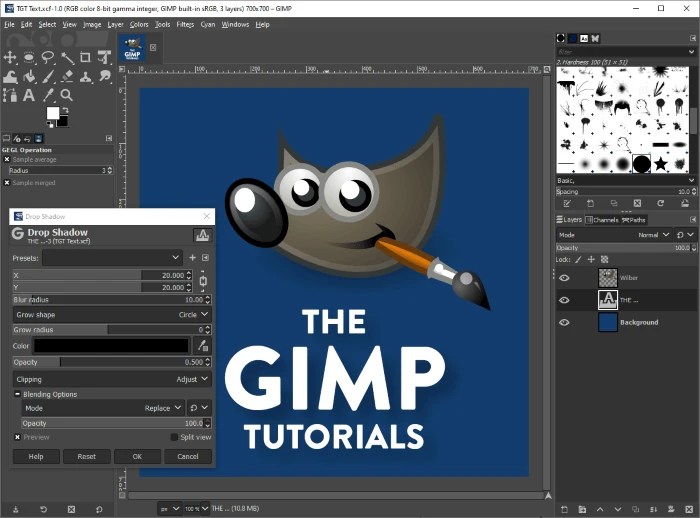Open the Drop Shadow color swatch
700x518 pixels.
pyautogui.click(x=112, y=346)
